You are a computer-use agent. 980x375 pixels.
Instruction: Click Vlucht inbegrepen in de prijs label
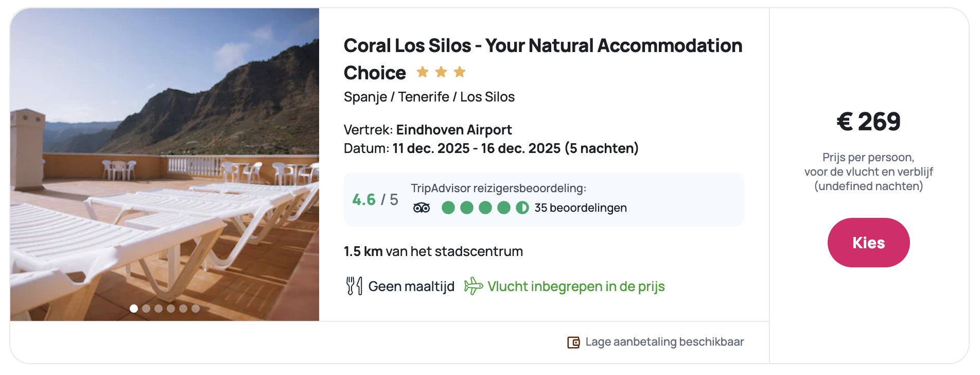coord(576,286)
